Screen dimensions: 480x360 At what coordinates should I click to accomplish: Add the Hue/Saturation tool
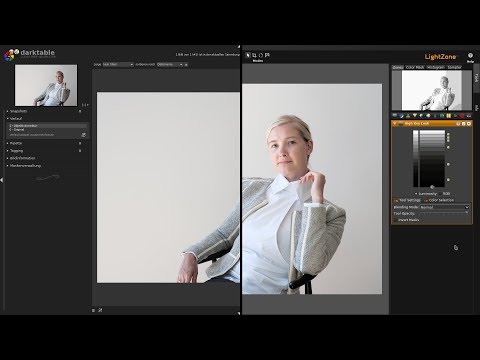pos(421,115)
